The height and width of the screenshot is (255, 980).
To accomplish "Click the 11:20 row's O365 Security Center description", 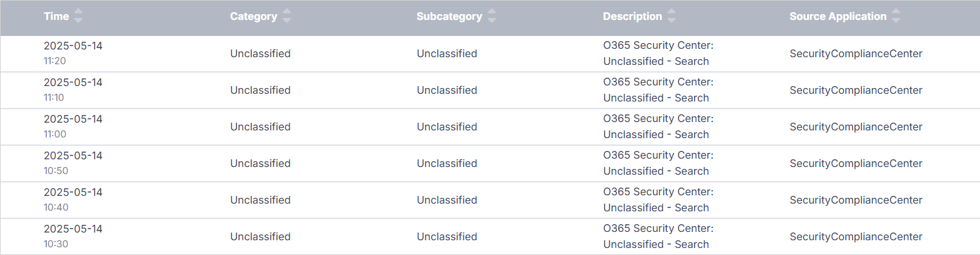I will pyautogui.click(x=658, y=53).
